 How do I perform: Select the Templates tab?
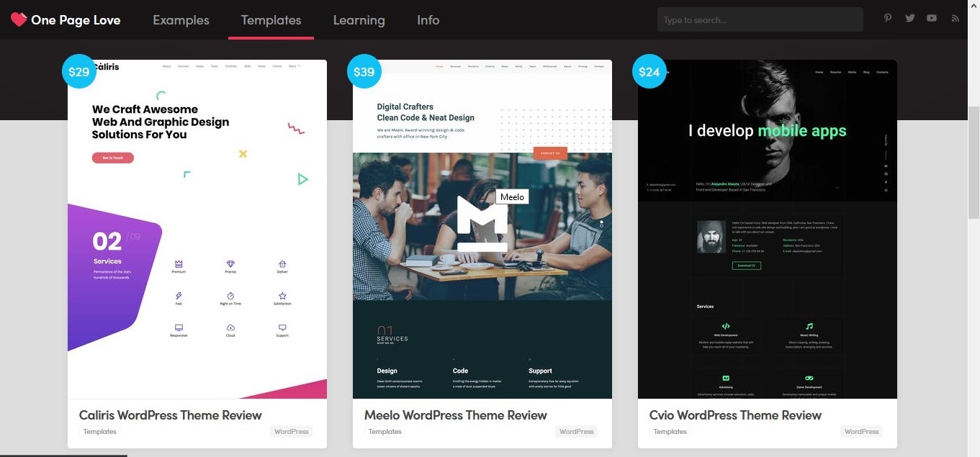pos(271,20)
